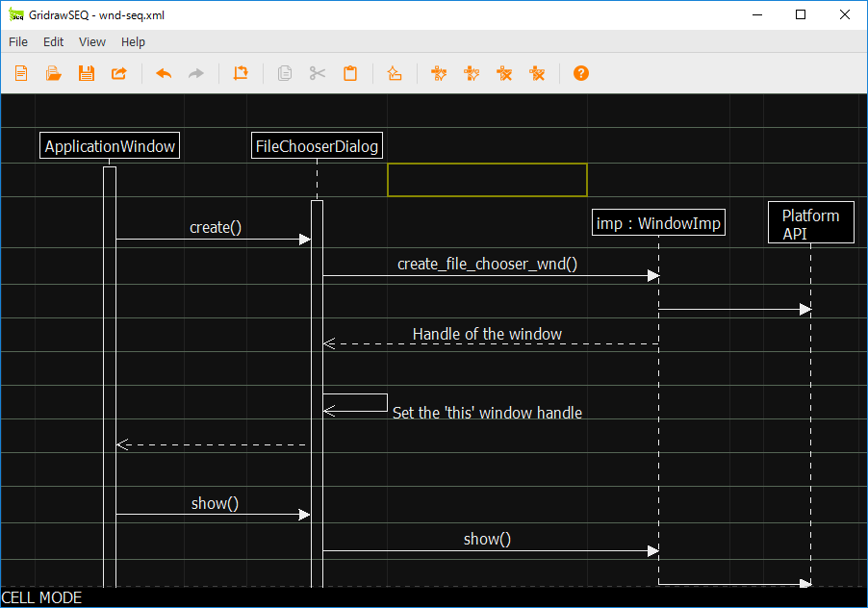Open the Help menu
Viewport: 868px width, 608px height.
(x=134, y=41)
